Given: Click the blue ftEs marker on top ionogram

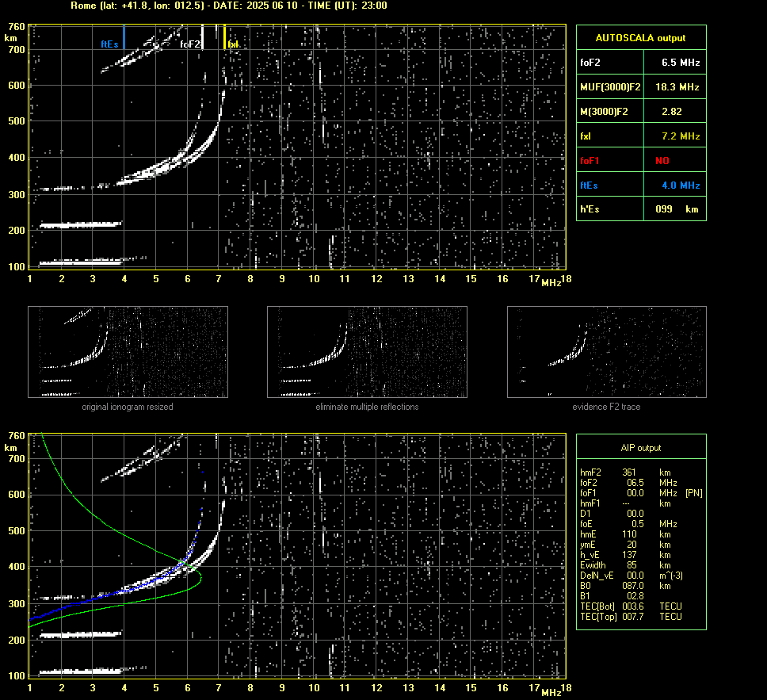Looking at the screenshot, I should pos(124,36).
